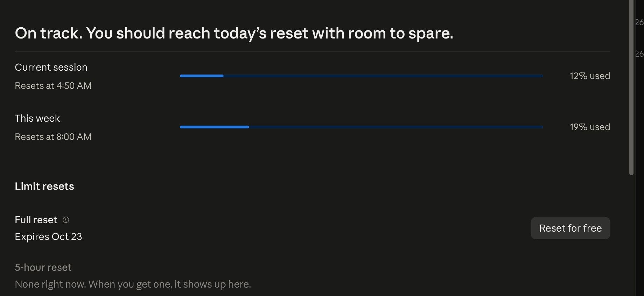Viewport: 644px width, 296px height.
Task: Click the Current session usage bar
Action: pos(361,76)
